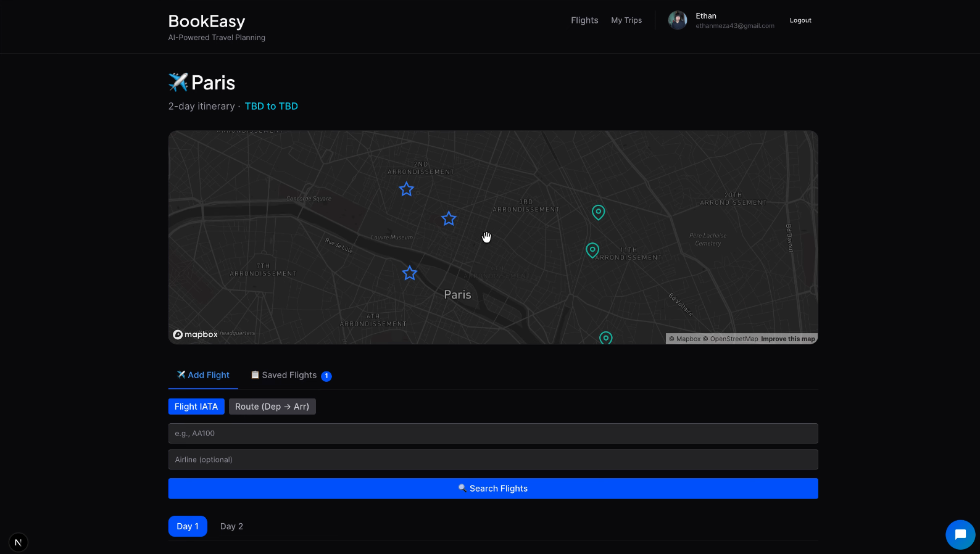Focus the Airline (optional) input field
This screenshot has height=554, width=980.
[x=493, y=460]
